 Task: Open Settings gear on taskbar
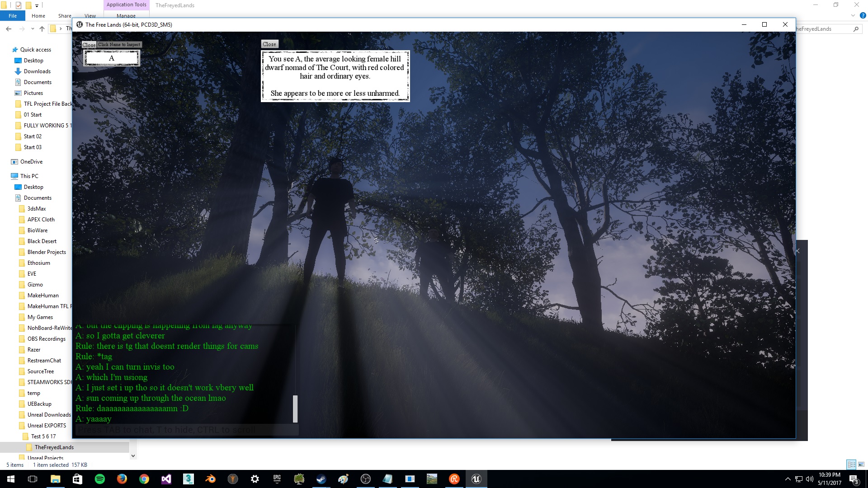(x=255, y=479)
